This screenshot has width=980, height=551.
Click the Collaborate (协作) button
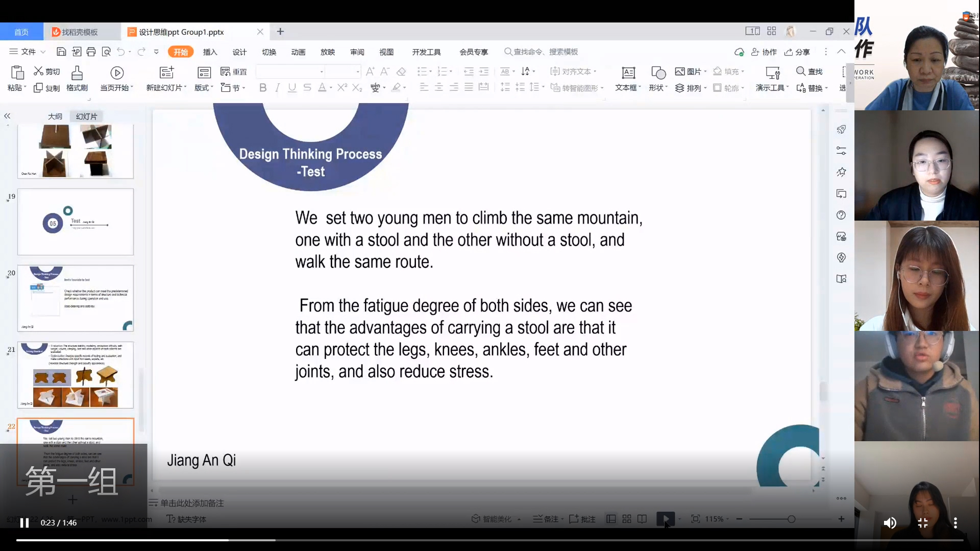click(x=764, y=52)
